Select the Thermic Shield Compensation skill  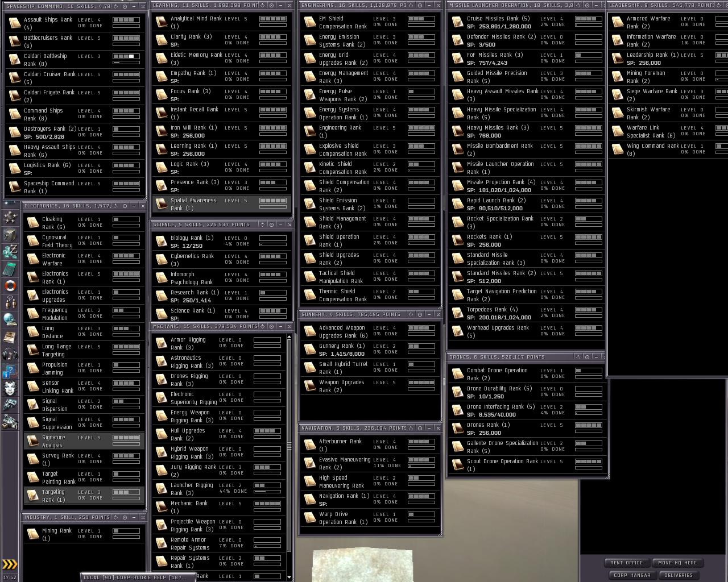pos(370,295)
